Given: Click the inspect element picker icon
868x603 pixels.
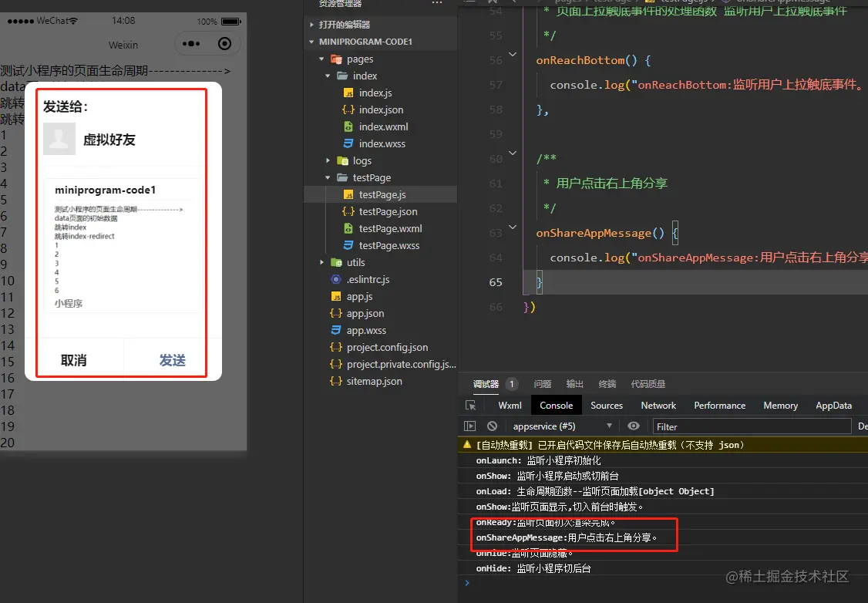Looking at the screenshot, I should pyautogui.click(x=470, y=406).
